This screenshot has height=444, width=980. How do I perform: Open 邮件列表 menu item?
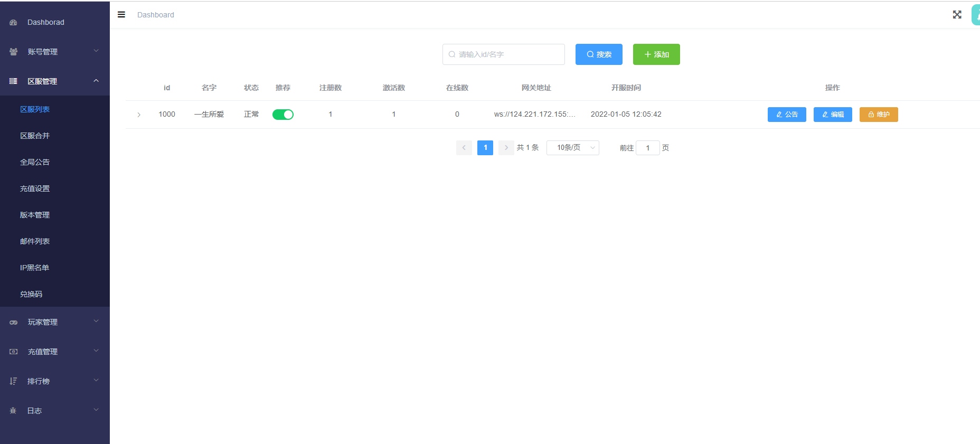[x=55, y=241]
